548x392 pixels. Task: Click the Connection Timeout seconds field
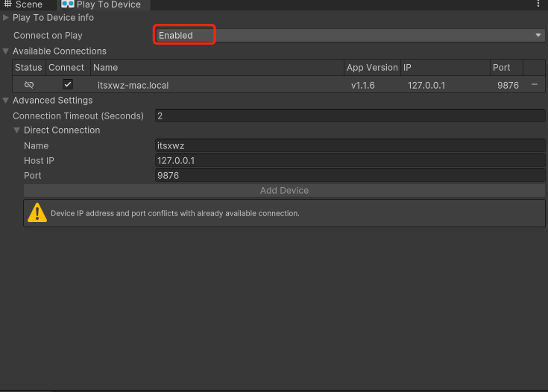(349, 116)
